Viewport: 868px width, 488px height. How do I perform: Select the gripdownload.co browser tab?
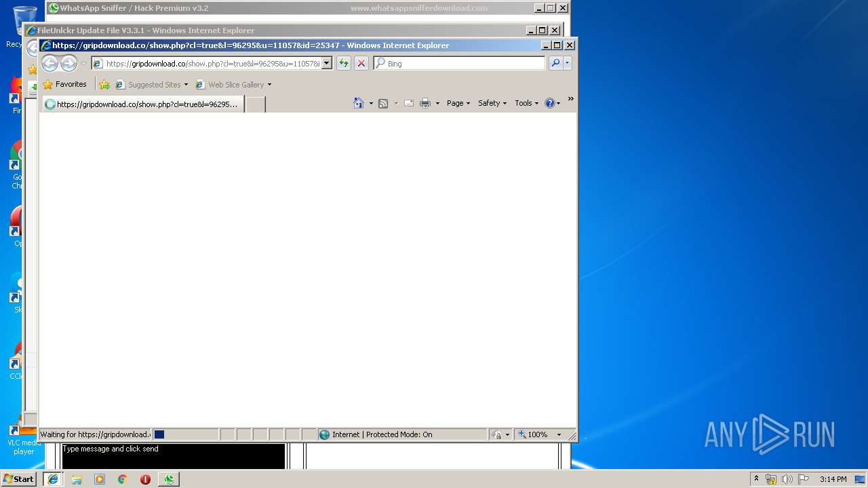(143, 104)
